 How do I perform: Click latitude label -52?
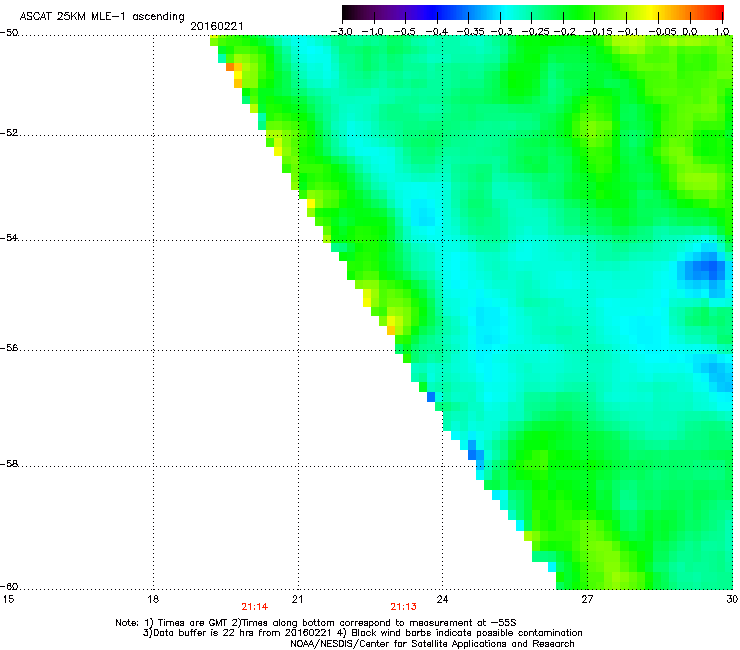pos(9,133)
